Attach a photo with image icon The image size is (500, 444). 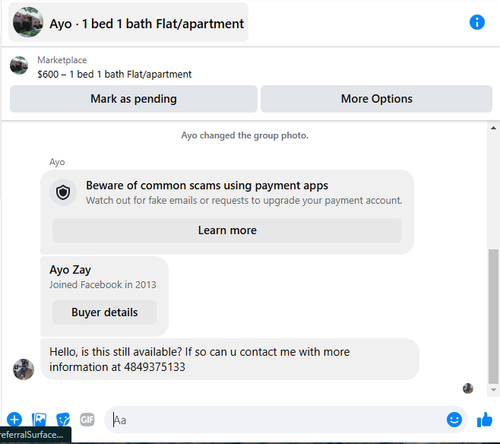point(39,419)
